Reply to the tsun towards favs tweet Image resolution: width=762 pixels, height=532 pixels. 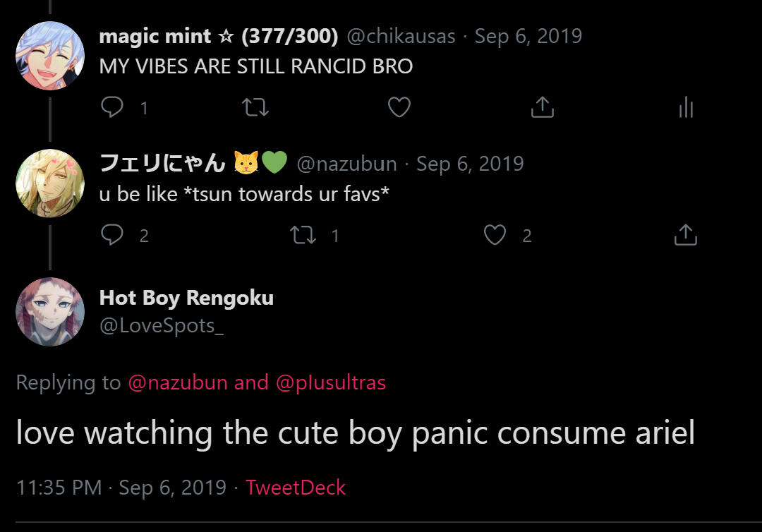pos(112,235)
